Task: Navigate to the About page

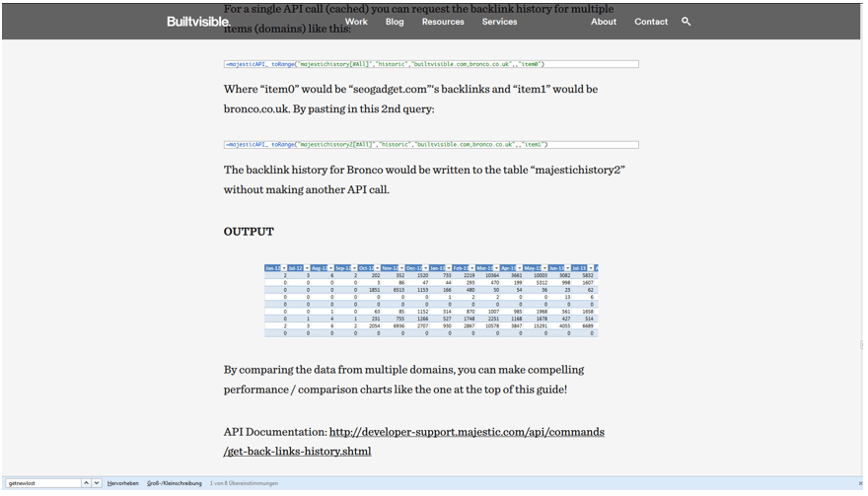Action: tap(604, 22)
